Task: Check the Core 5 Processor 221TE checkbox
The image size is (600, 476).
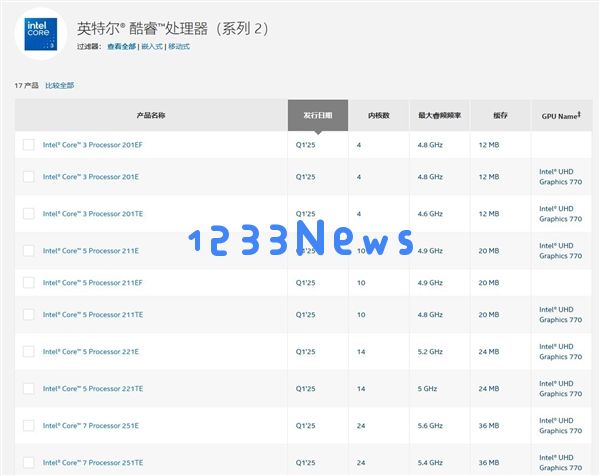Action: coord(28,388)
